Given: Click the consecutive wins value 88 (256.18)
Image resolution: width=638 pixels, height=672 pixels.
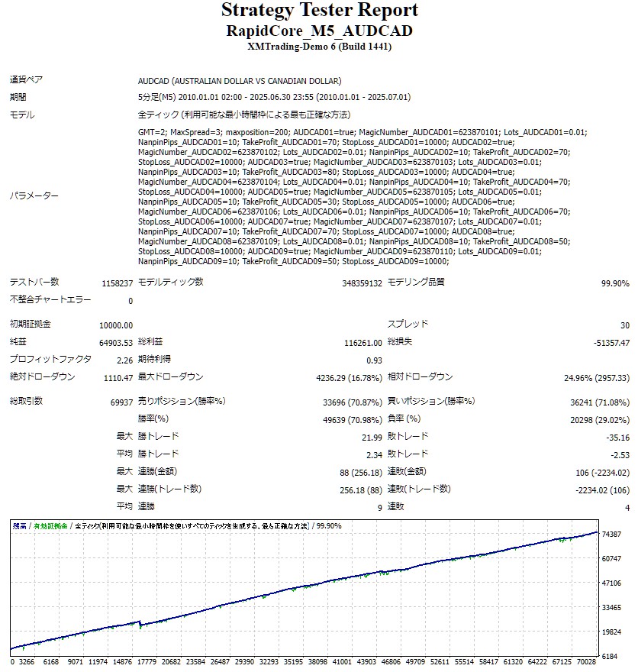Looking at the screenshot, I should [x=361, y=473].
